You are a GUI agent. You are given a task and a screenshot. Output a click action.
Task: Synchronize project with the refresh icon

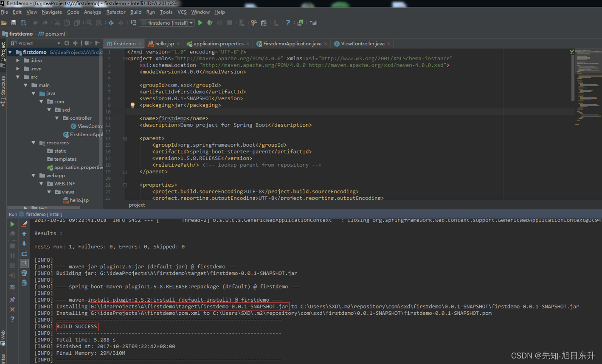[x=23, y=23]
